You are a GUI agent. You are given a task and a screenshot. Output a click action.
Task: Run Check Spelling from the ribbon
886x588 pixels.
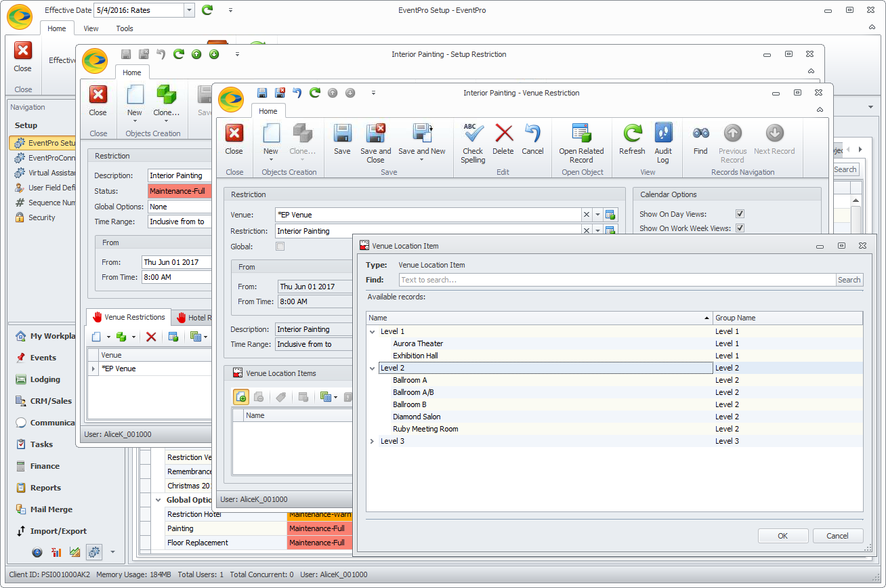click(x=473, y=143)
